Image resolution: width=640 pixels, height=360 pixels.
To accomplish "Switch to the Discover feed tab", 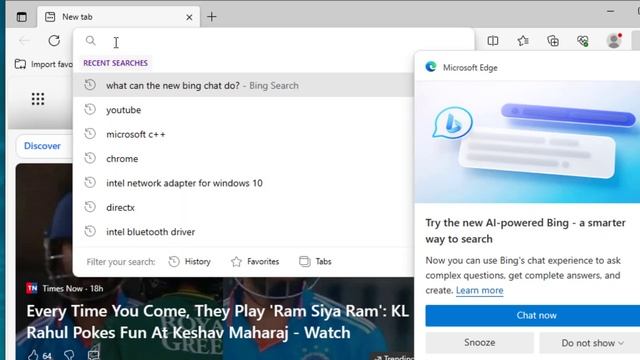I will click(42, 146).
